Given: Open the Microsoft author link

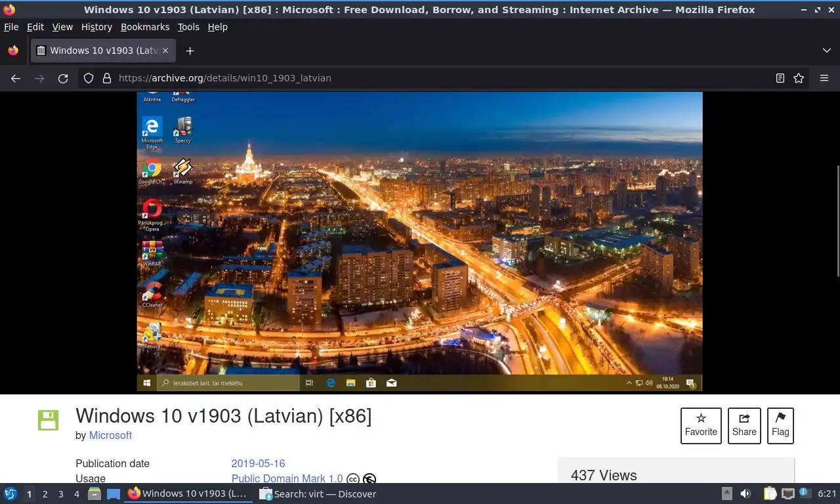Looking at the screenshot, I should (110, 435).
